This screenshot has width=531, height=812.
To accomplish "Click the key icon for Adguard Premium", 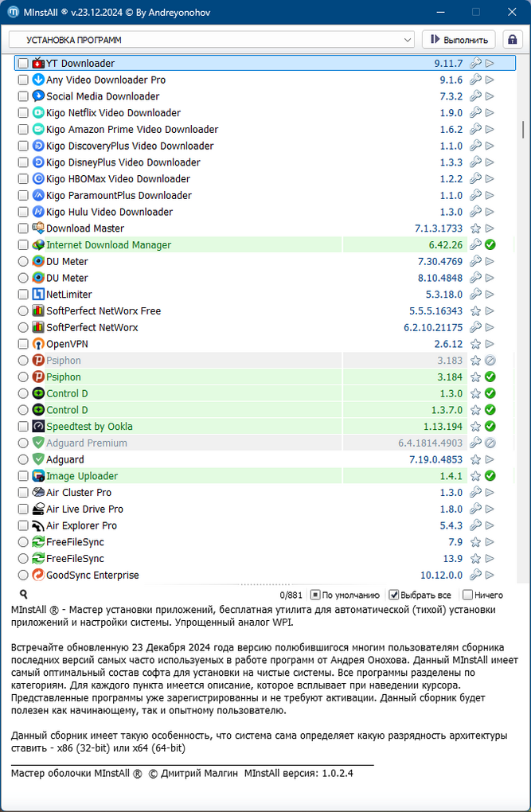I will pyautogui.click(x=475, y=443).
